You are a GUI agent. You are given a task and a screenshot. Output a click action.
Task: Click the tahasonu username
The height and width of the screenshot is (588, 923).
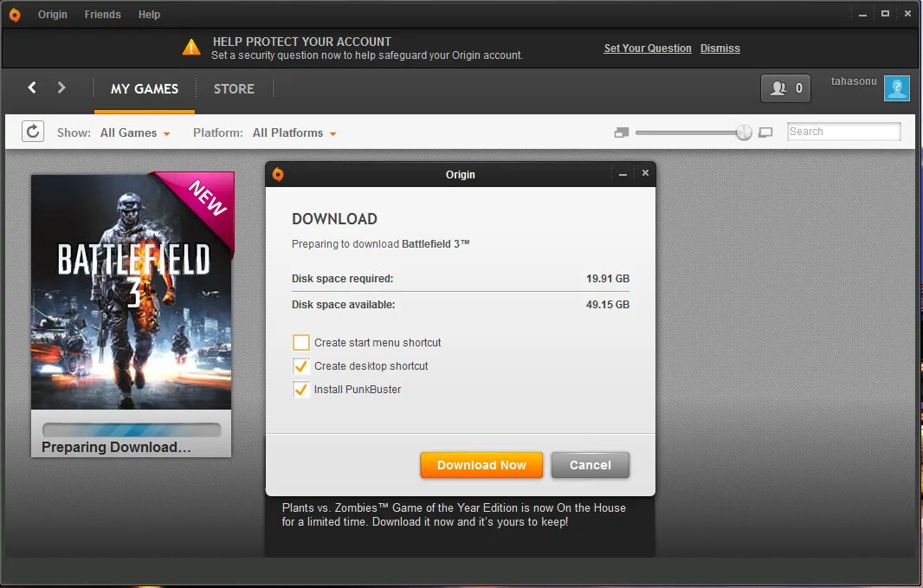tap(854, 81)
